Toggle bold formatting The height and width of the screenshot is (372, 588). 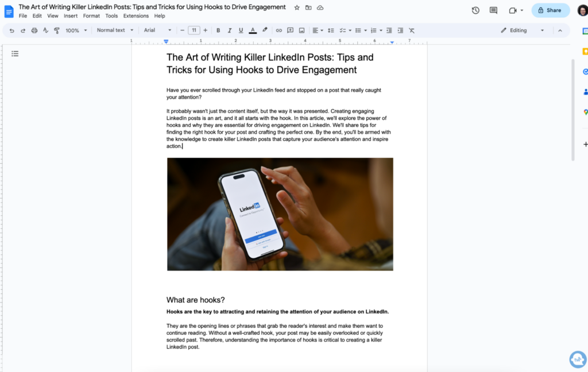coord(218,30)
